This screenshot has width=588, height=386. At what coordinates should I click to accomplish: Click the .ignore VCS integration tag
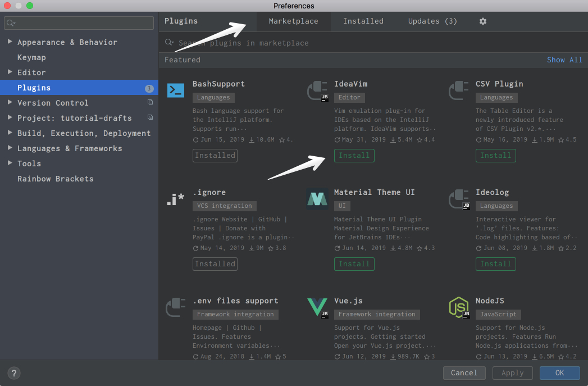pos(224,206)
